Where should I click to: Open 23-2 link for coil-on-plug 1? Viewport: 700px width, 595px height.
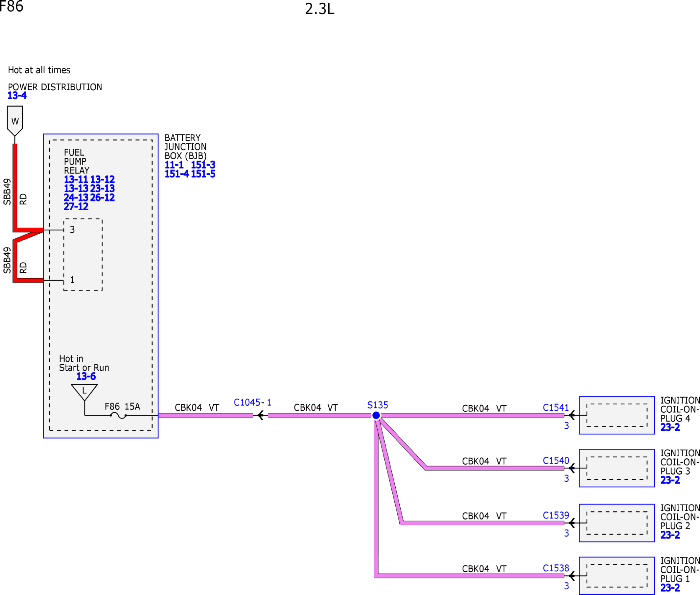tap(670, 588)
